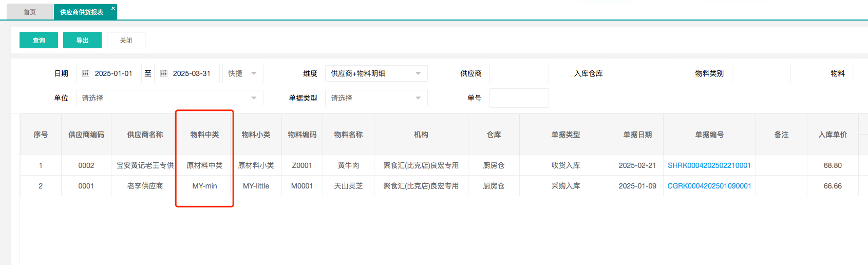Click the 入库仓库 input field
Image resolution: width=868 pixels, height=265 pixels.
[x=640, y=73]
